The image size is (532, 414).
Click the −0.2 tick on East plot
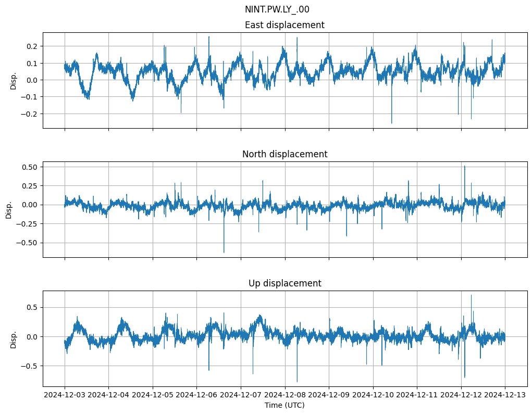[x=29, y=114]
